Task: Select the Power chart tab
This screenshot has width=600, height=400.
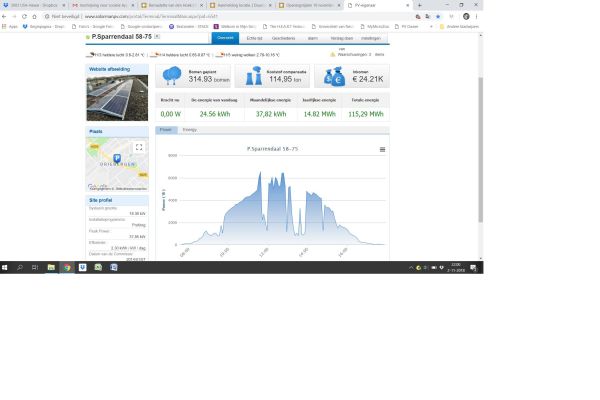Action: coord(166,129)
